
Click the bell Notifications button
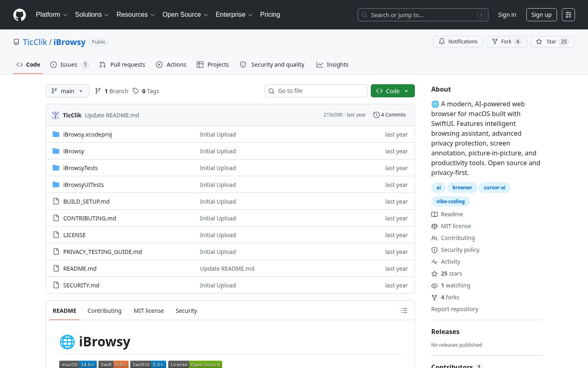point(458,42)
